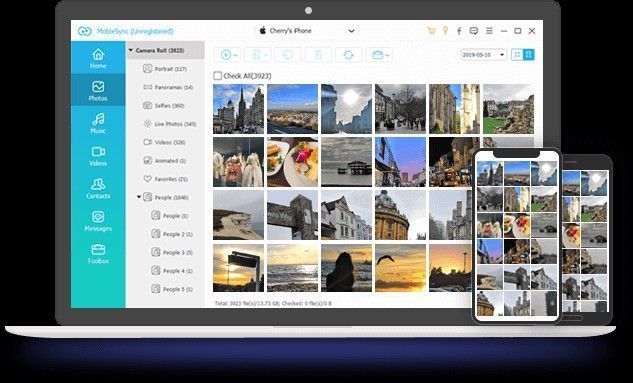The height and width of the screenshot is (383, 633).
Task: Select the white cliff photo thumbnail
Action: coord(238,215)
